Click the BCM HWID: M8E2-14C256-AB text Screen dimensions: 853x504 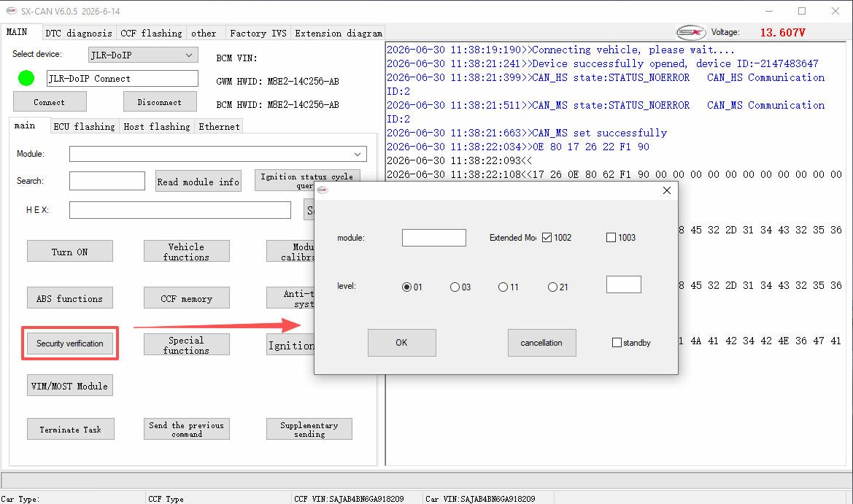(x=277, y=104)
